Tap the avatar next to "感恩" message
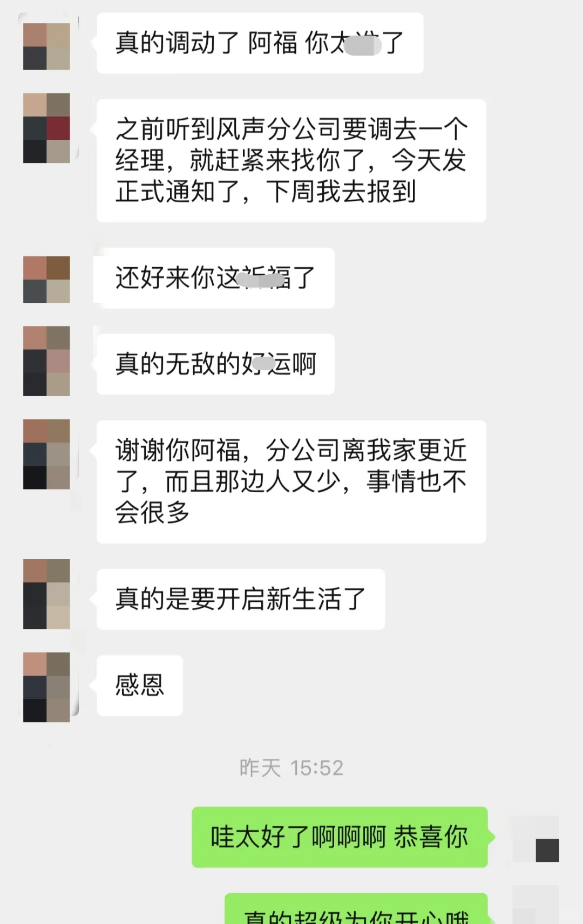This screenshot has width=583, height=924. point(46,687)
